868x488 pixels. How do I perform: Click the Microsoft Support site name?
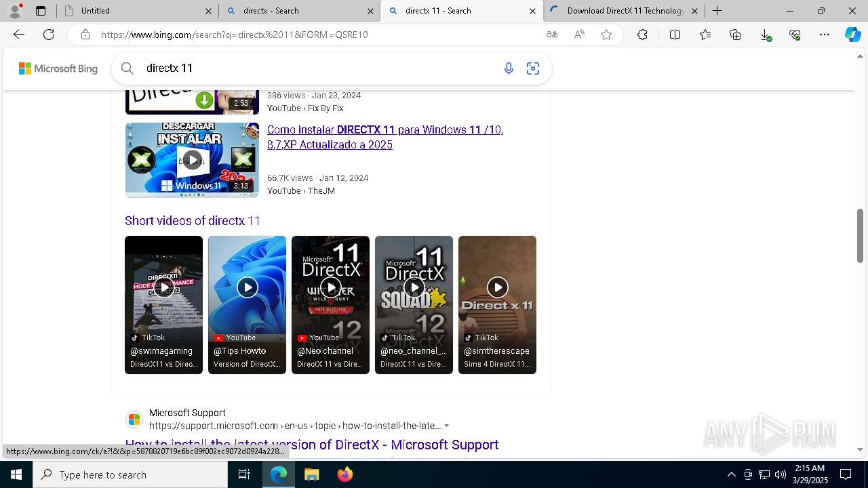pyautogui.click(x=187, y=413)
